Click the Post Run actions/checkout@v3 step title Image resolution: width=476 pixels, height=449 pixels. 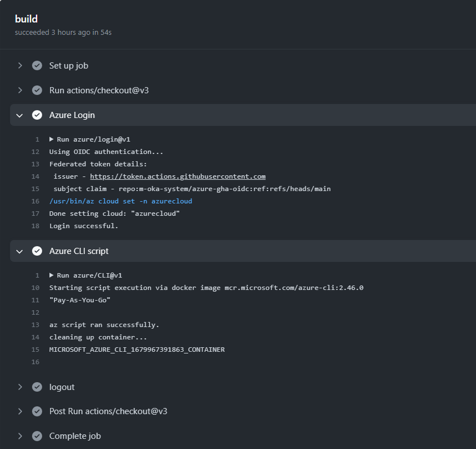coord(108,411)
